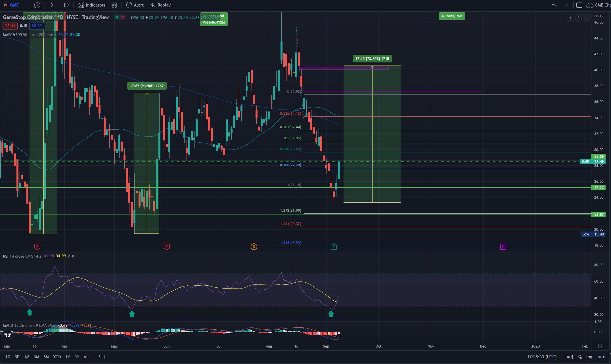Toggle the log scale option
Viewport: 611px width, 364px height.
click(589, 357)
